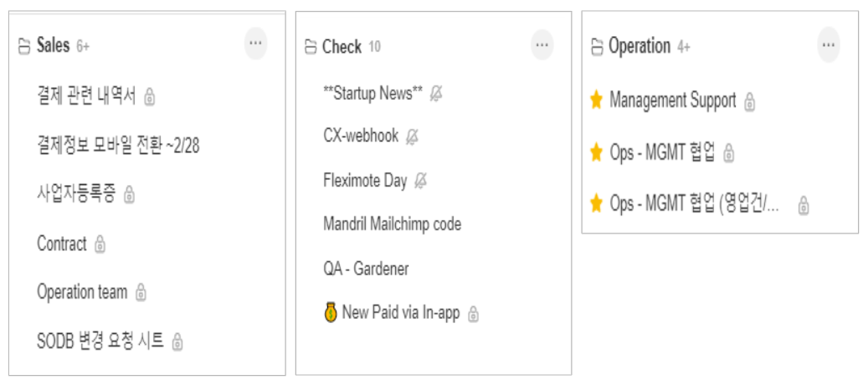Collapse the Operation folder icon
The image size is (868, 385).
tap(597, 47)
